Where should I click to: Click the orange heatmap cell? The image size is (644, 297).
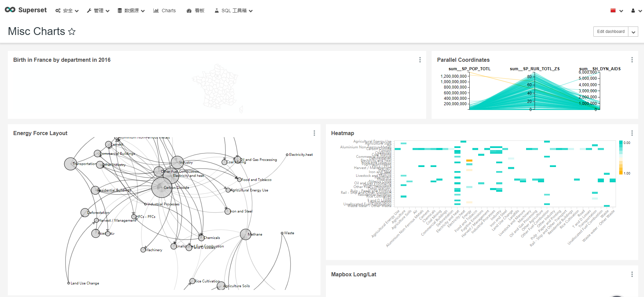coord(469,161)
